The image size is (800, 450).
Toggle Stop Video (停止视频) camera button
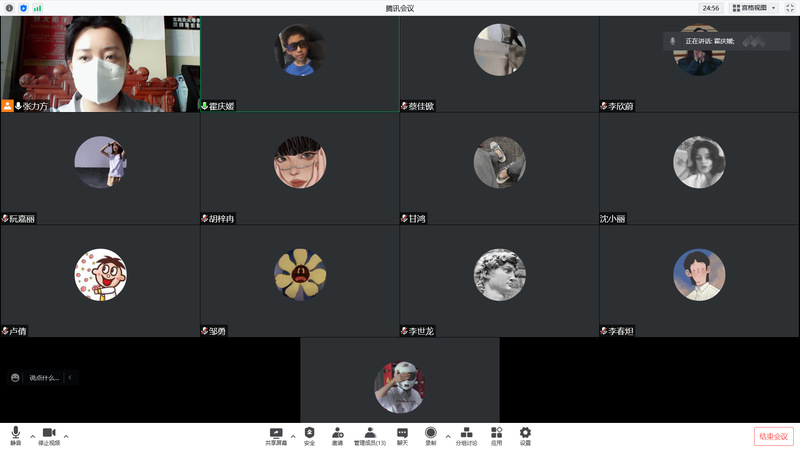(x=49, y=434)
